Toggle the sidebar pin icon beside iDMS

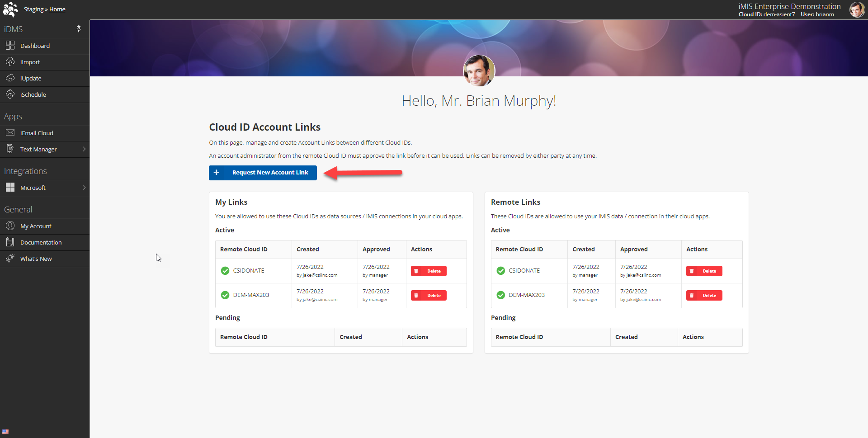click(x=79, y=29)
